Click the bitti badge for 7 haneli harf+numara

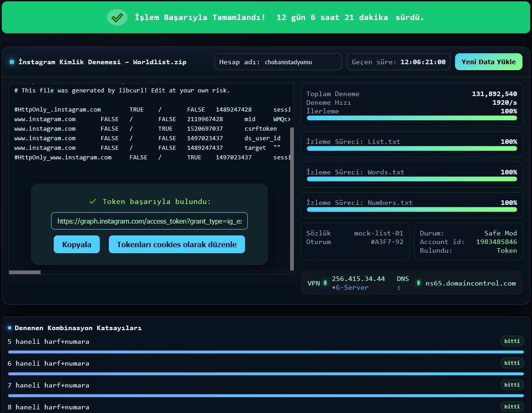click(512, 385)
